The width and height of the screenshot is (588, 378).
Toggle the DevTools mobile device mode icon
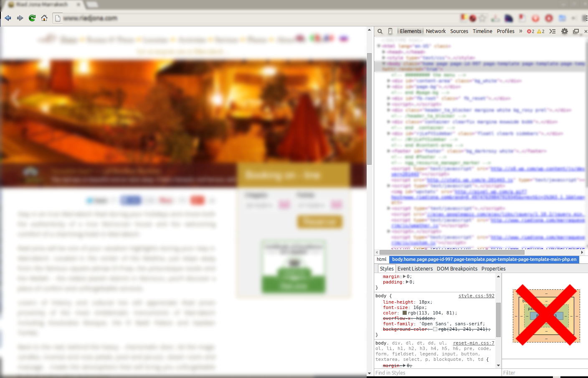(x=390, y=31)
